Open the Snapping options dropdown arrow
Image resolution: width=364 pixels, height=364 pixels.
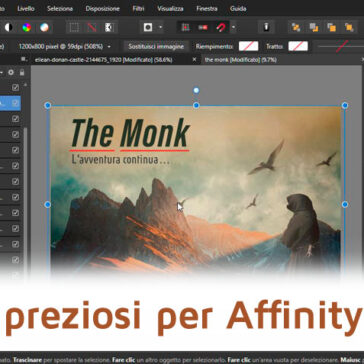pyautogui.click(x=233, y=27)
